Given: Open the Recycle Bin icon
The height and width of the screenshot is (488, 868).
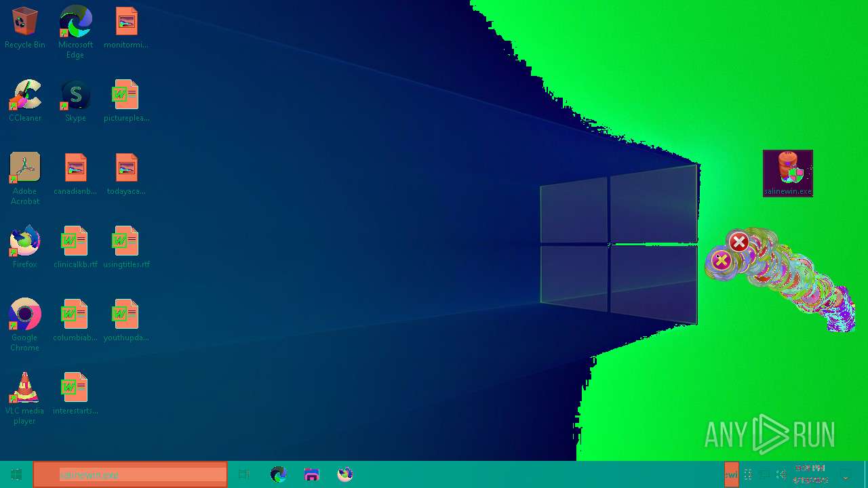Looking at the screenshot, I should click(25, 28).
